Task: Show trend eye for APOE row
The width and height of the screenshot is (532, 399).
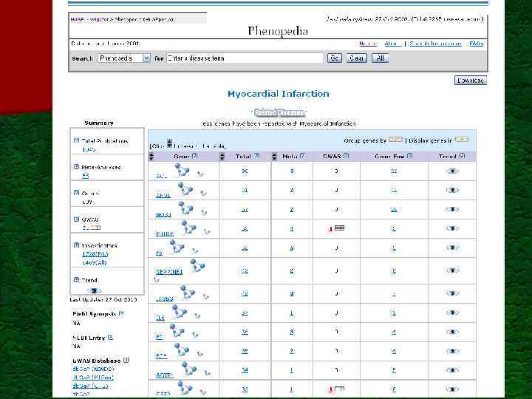Action: [x=452, y=190]
